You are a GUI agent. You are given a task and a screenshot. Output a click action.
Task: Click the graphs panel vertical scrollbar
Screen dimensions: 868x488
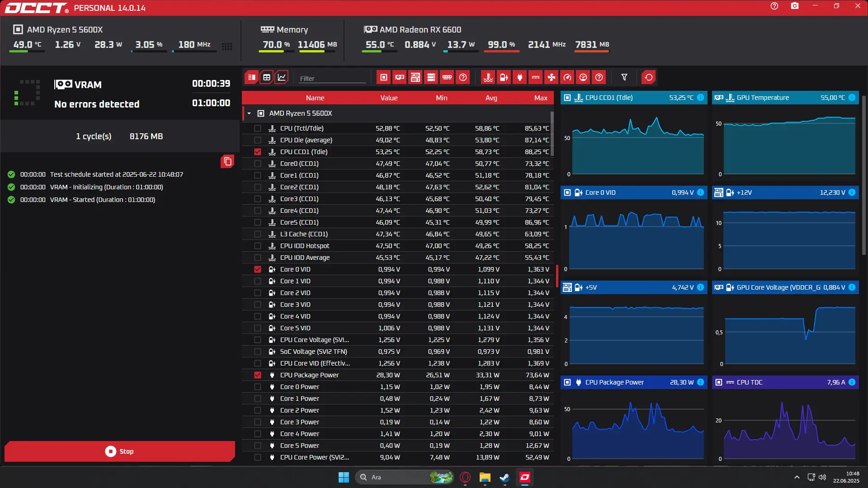863,175
